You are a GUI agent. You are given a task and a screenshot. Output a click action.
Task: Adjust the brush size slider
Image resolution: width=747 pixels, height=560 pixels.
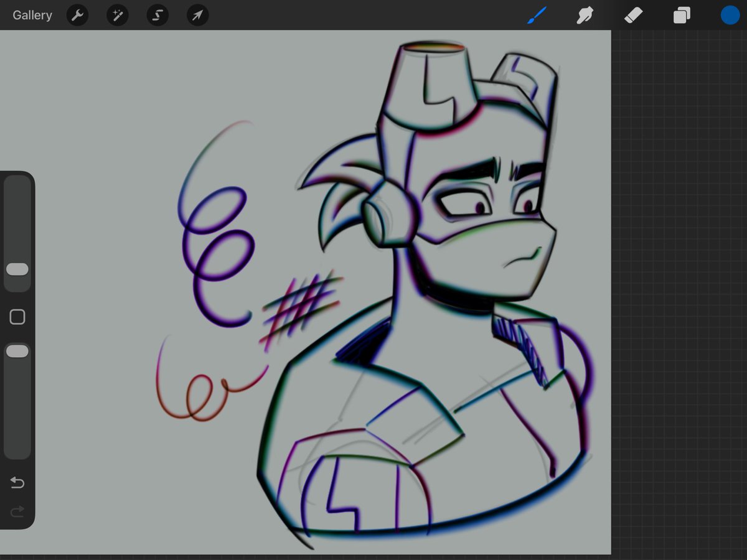tap(17, 269)
